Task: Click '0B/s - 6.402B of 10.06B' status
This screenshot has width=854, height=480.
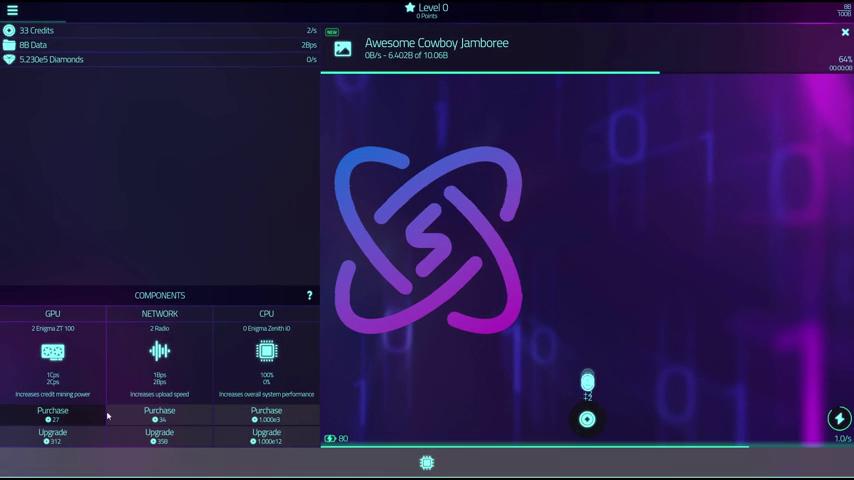Action: coord(406,55)
